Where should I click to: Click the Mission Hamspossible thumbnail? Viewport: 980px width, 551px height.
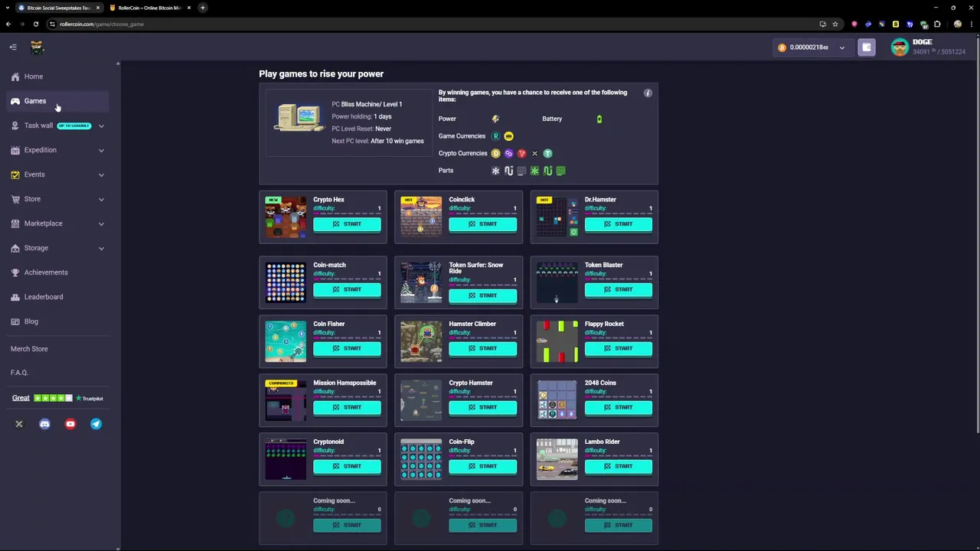[x=286, y=400]
